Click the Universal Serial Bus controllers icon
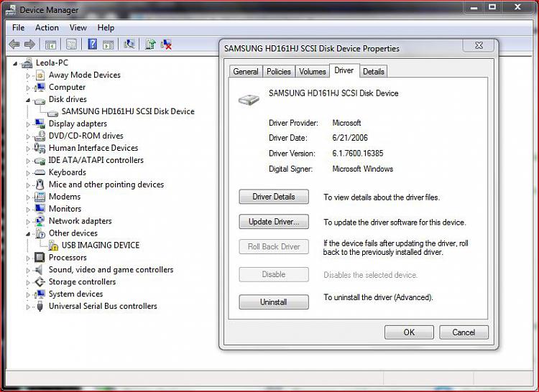The width and height of the screenshot is (539, 392). 40,306
